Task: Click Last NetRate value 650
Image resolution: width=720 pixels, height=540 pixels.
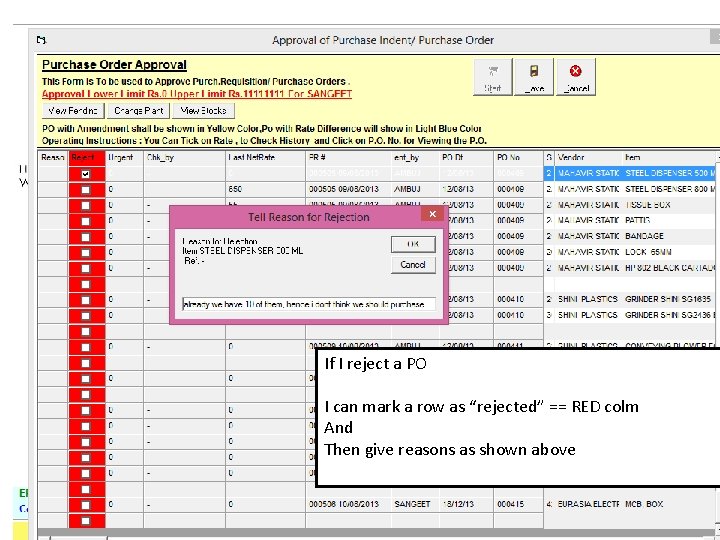Action: 265,189
